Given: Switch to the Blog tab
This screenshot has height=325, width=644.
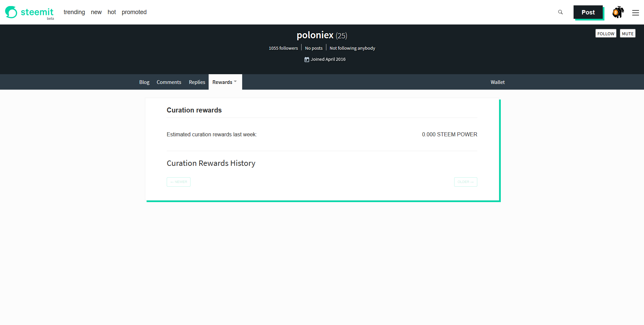Looking at the screenshot, I should point(144,82).
